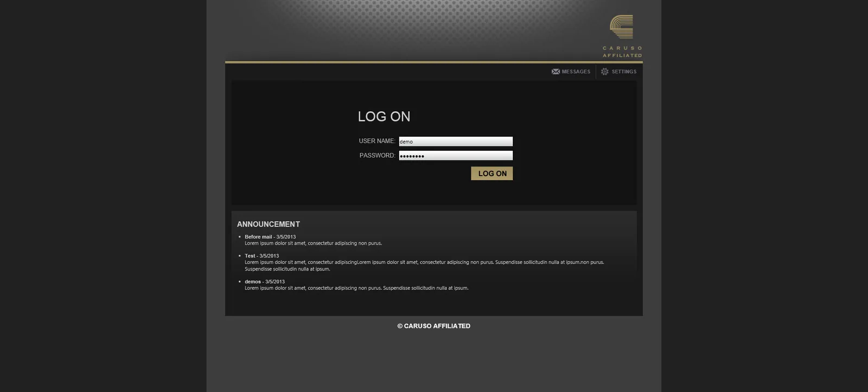Focus the User Name input field

pyautogui.click(x=456, y=142)
